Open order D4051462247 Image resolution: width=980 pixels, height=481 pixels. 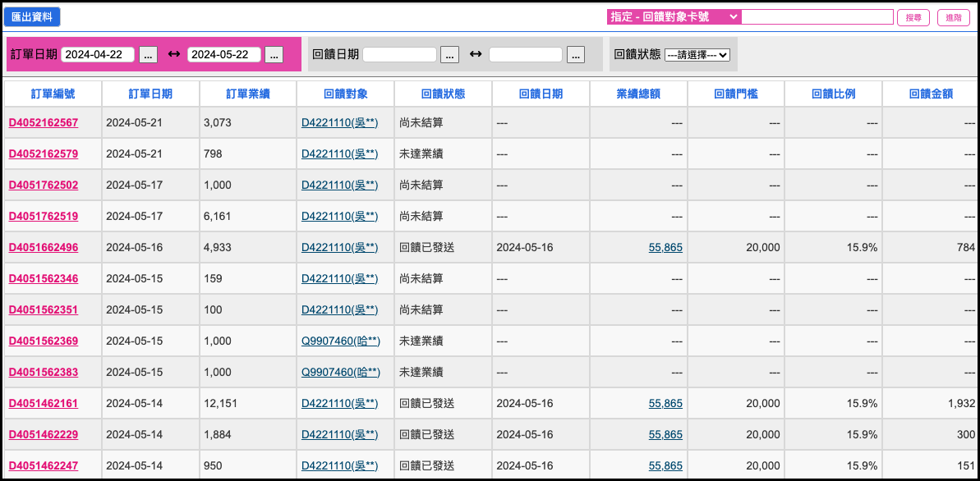(x=43, y=466)
